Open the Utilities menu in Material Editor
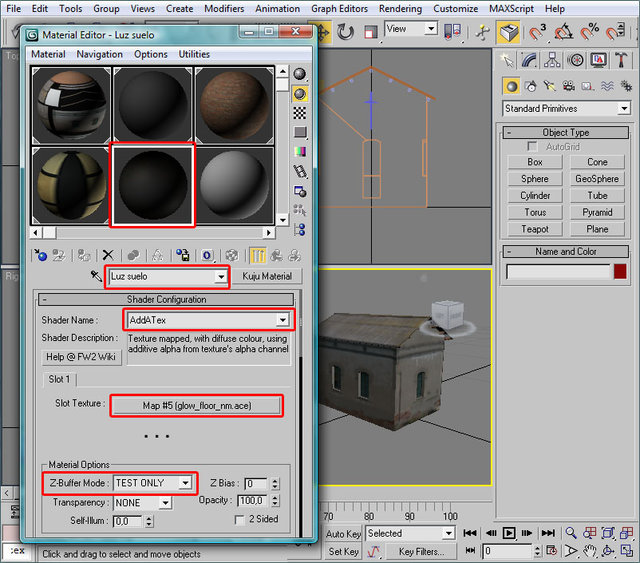Viewport: 640px width, 563px height. (x=194, y=54)
